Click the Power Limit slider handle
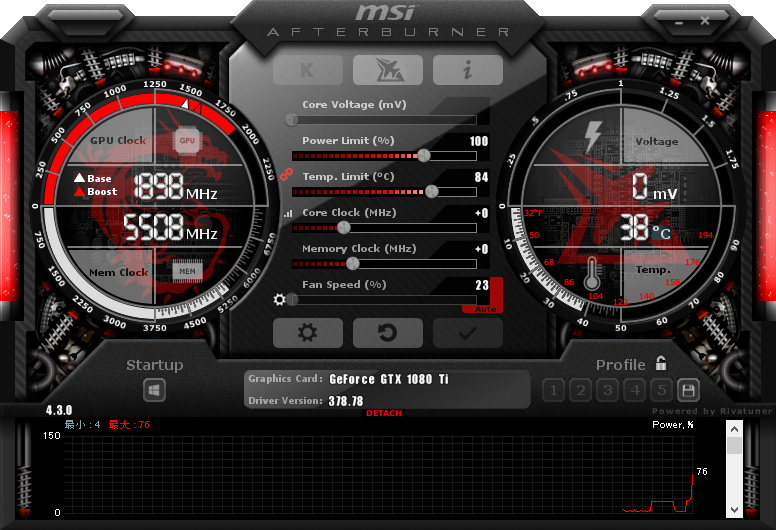 pyautogui.click(x=424, y=155)
